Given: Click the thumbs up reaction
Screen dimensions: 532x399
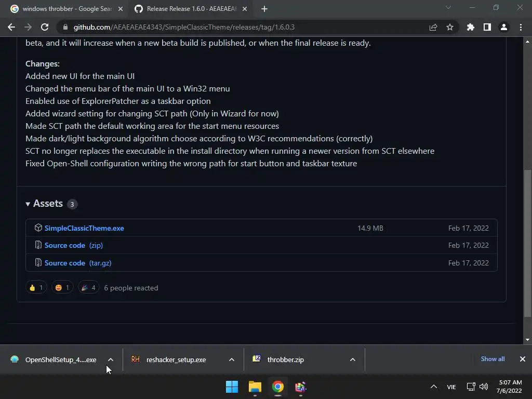Looking at the screenshot, I should [x=36, y=288].
